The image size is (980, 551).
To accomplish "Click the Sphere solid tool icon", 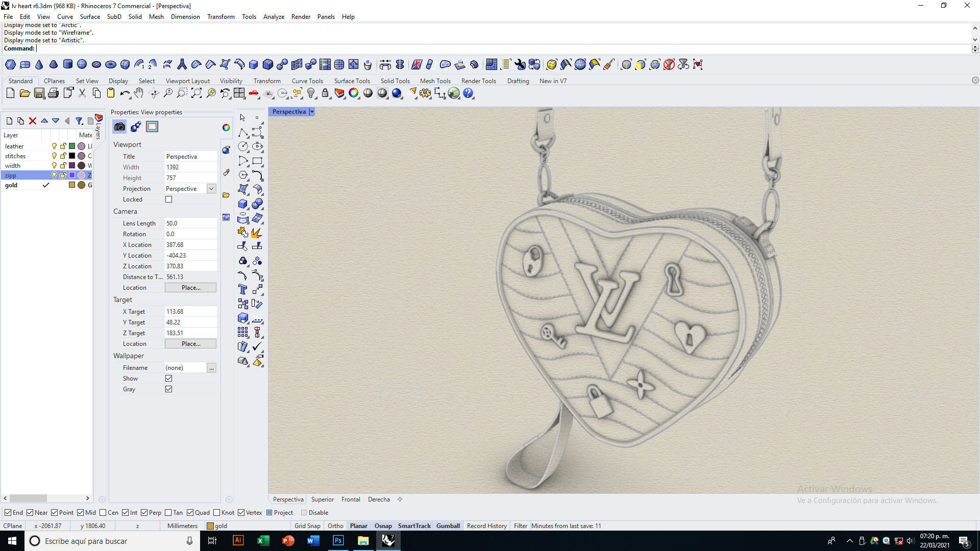I will pyautogui.click(x=82, y=65).
